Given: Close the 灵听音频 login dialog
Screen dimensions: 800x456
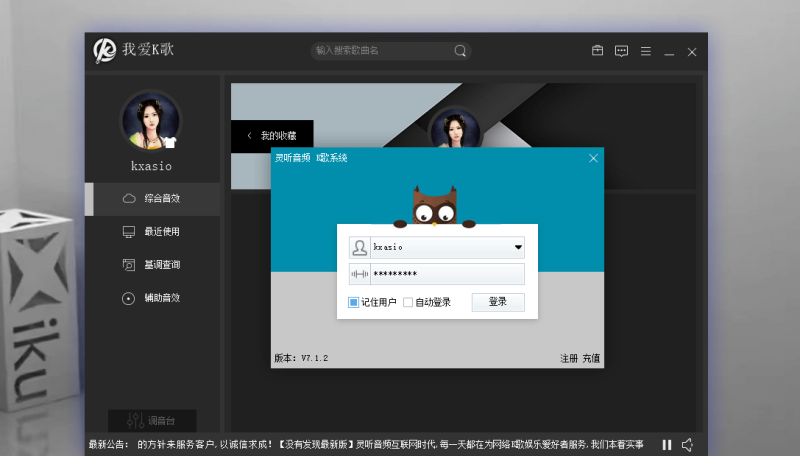Looking at the screenshot, I should 593,158.
